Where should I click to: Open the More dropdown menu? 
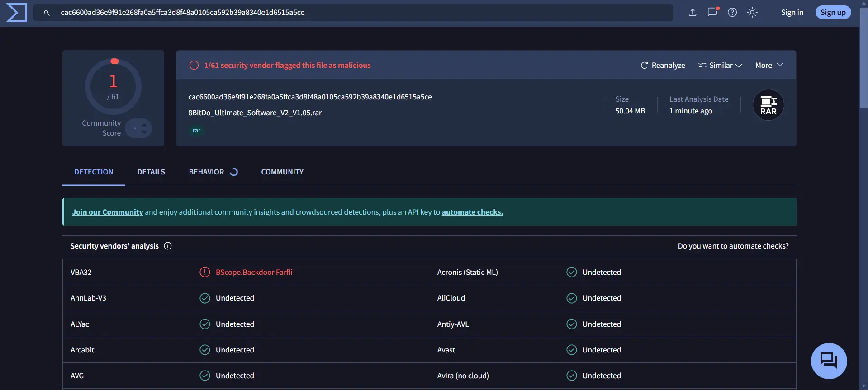point(769,65)
